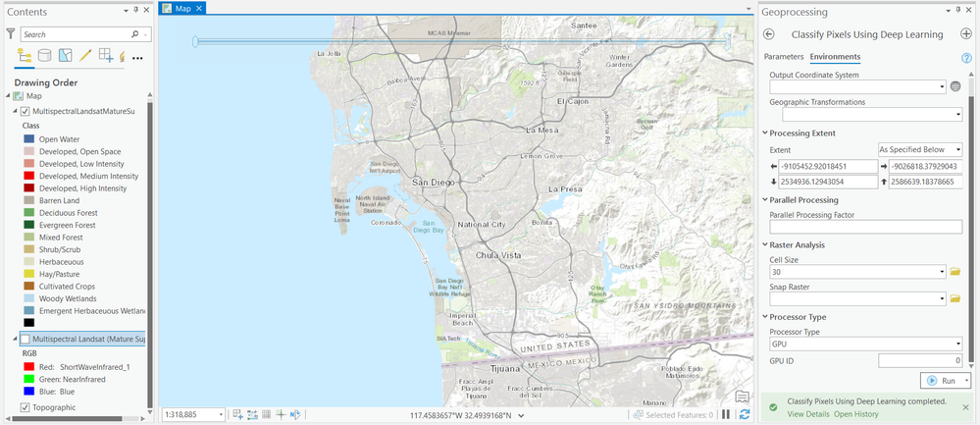Click the Output Coordinate System globe icon
Image resolution: width=980 pixels, height=425 pixels.
[x=955, y=87]
